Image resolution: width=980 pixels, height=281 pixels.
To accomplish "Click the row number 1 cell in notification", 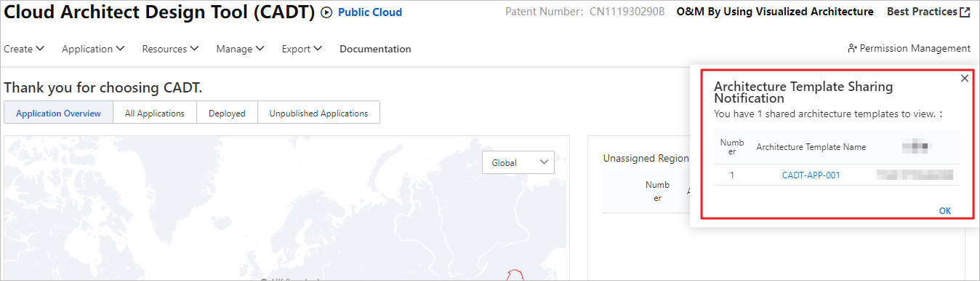I will click(x=732, y=175).
